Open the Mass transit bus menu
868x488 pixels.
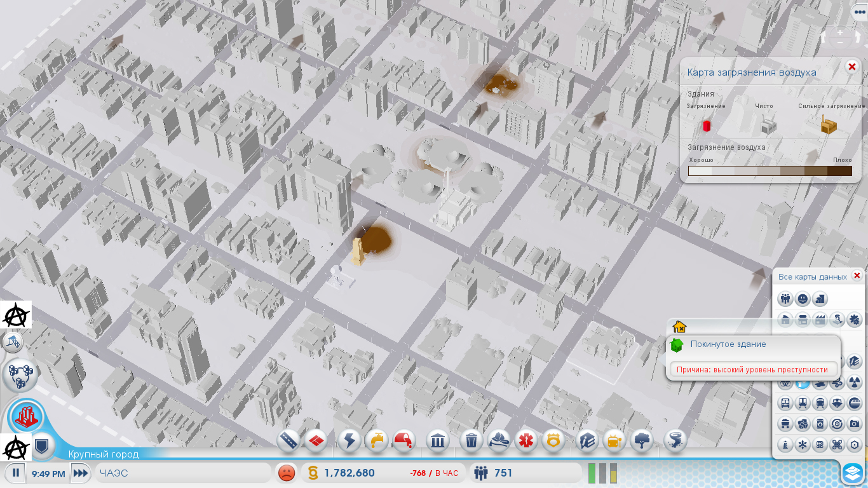(x=614, y=440)
